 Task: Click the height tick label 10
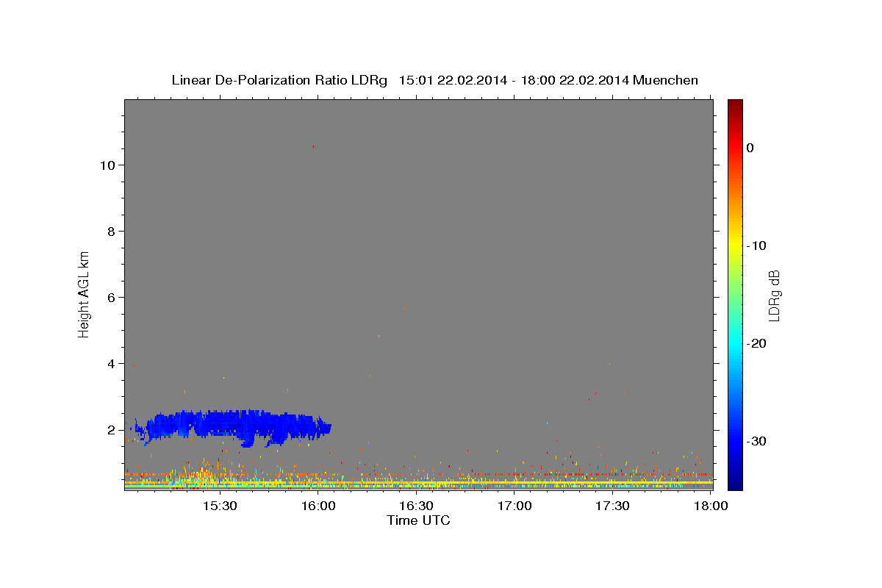[x=107, y=165]
